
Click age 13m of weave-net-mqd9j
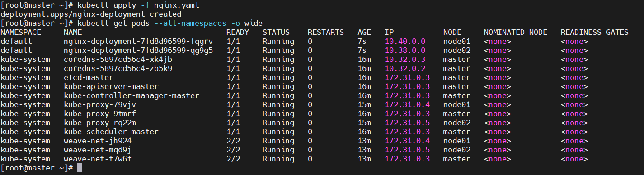(x=364, y=150)
